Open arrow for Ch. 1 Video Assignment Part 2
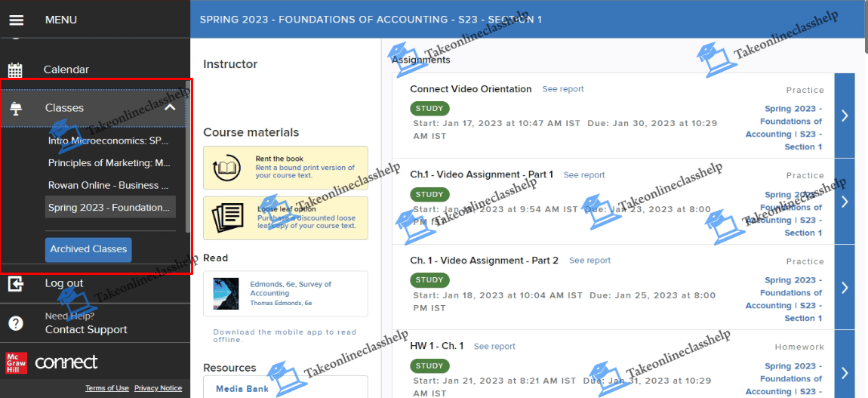868x398 pixels. [x=845, y=287]
